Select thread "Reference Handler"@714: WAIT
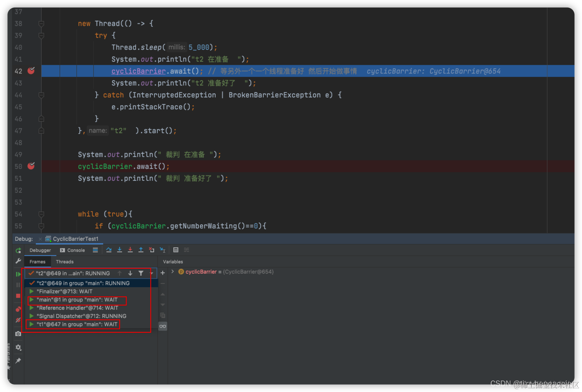The image size is (582, 392). coord(91,308)
